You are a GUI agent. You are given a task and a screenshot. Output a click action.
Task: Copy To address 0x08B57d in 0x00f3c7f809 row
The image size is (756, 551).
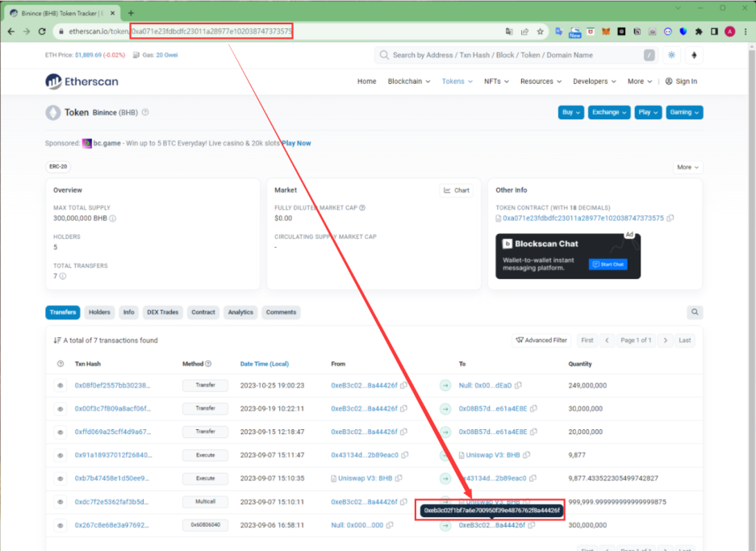click(x=534, y=408)
